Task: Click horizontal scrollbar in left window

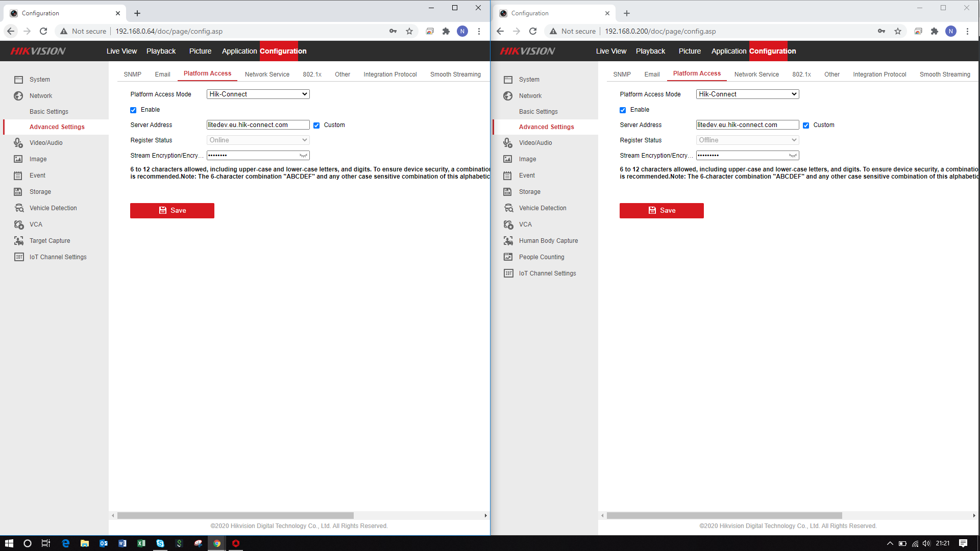Action: [235, 516]
